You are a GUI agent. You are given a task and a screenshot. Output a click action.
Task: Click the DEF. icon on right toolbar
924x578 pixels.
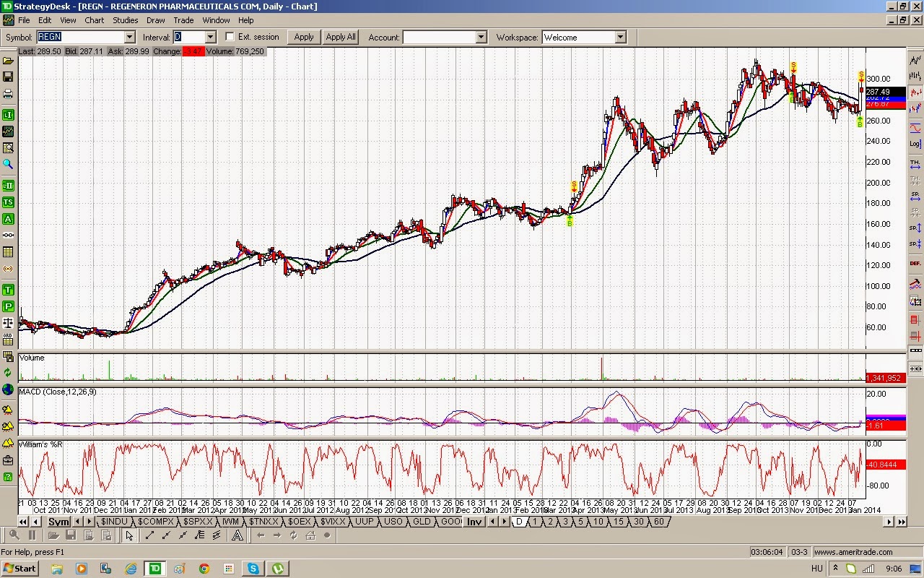915,263
